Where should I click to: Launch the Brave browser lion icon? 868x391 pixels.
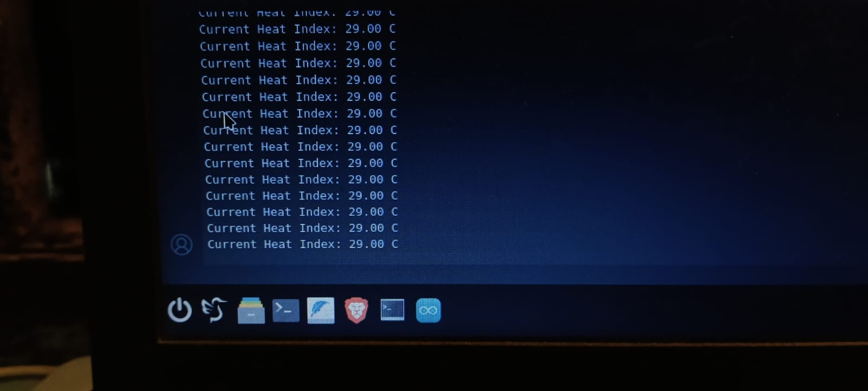click(x=356, y=311)
